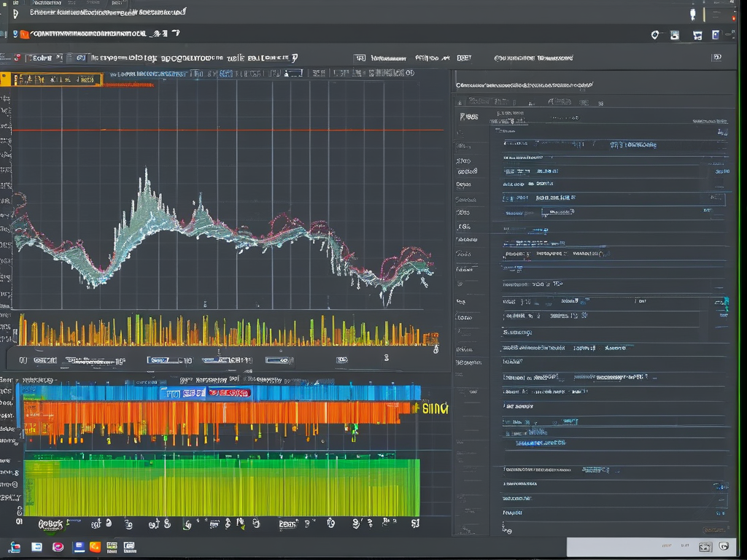The image size is (747, 560).
Task: Click the small boxed icon in the toolbar's middle
Action: pyautogui.click(x=360, y=58)
